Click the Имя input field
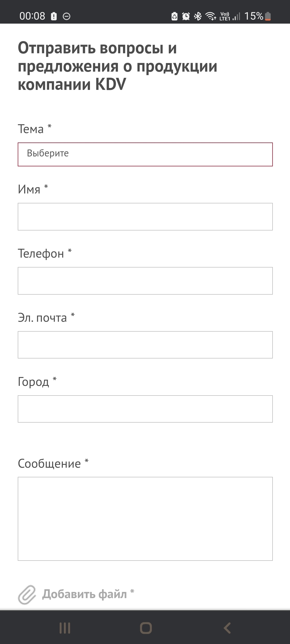The width and height of the screenshot is (290, 644). point(145,217)
